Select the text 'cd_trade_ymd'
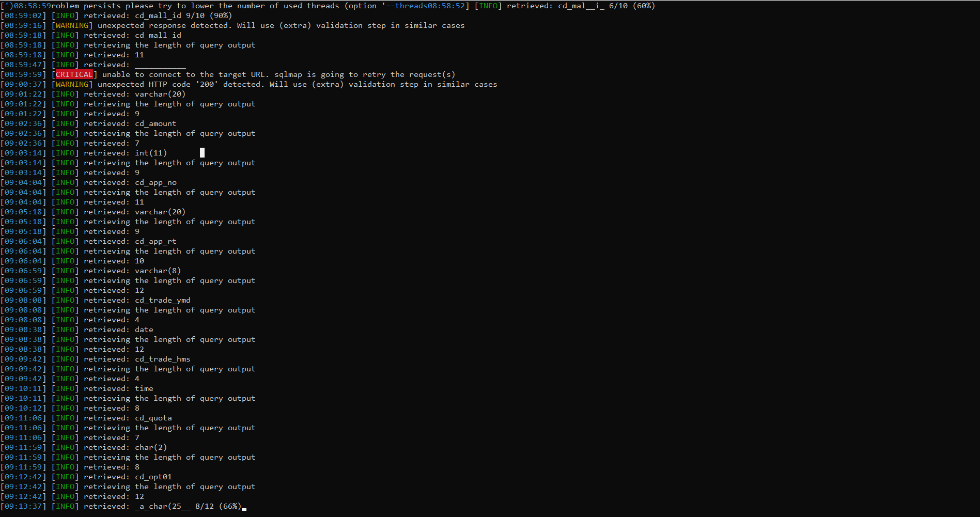 163,300
